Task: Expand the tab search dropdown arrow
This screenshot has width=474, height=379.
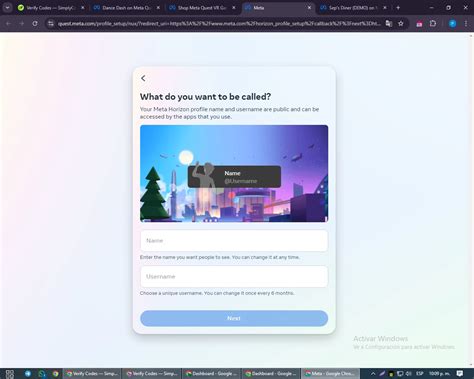Action: pyautogui.click(x=7, y=8)
